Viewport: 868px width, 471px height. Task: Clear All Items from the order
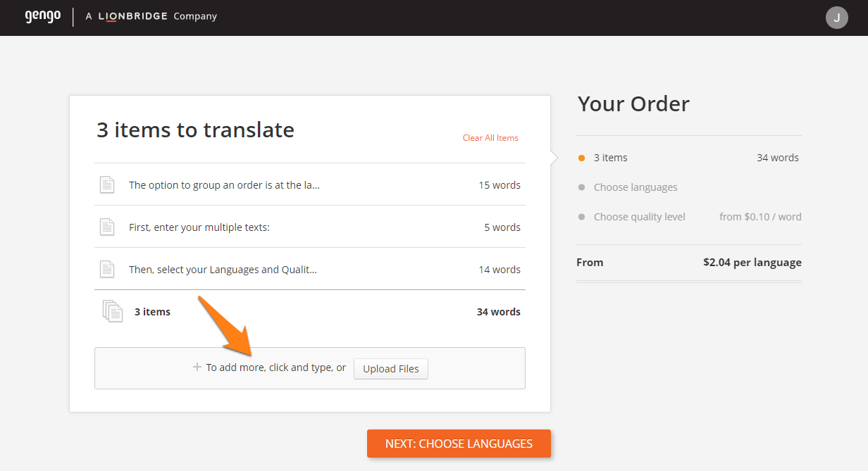coord(490,138)
